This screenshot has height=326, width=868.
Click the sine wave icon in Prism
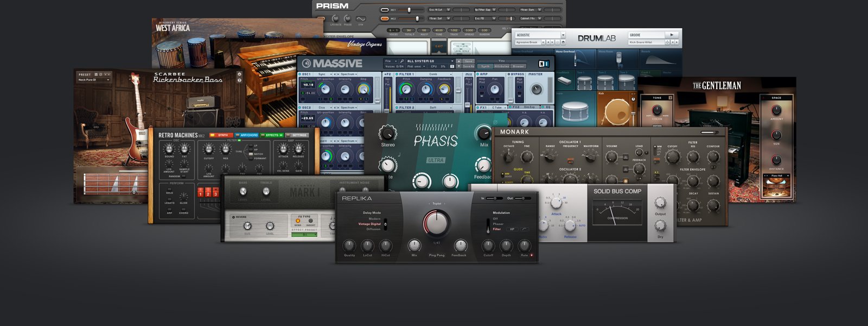[x=360, y=18]
